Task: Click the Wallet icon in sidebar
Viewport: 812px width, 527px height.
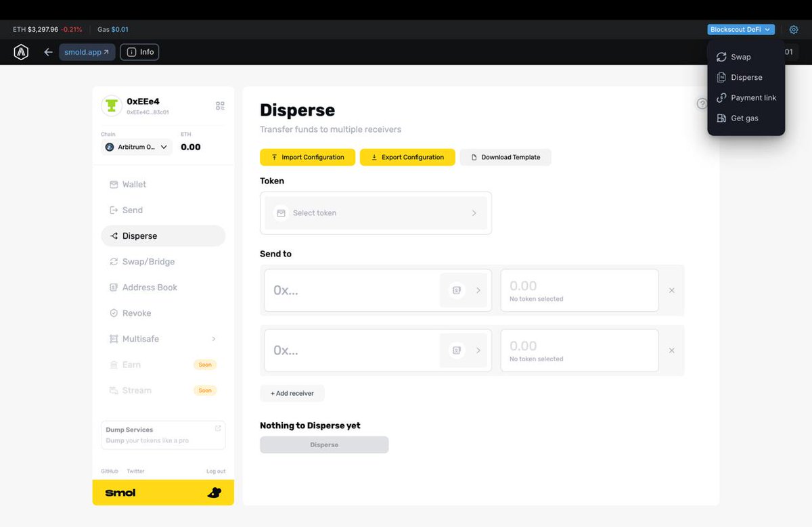Action: 114,184
